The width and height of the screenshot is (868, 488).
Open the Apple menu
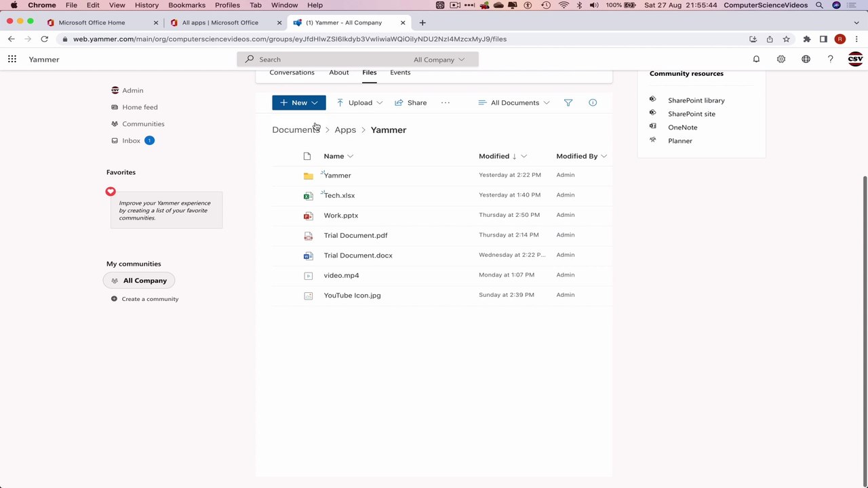(14, 5)
